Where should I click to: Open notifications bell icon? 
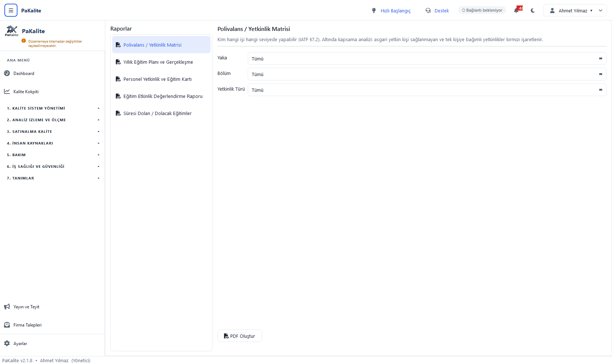pyautogui.click(x=516, y=11)
